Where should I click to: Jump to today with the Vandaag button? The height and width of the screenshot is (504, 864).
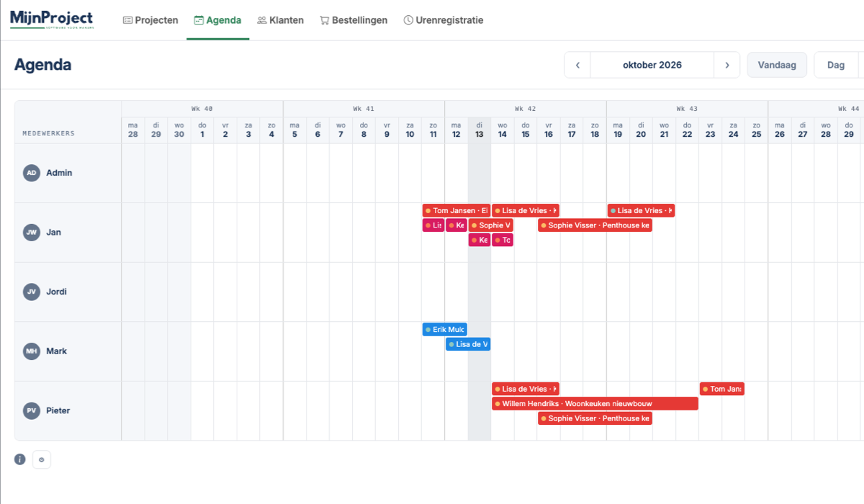pos(777,65)
